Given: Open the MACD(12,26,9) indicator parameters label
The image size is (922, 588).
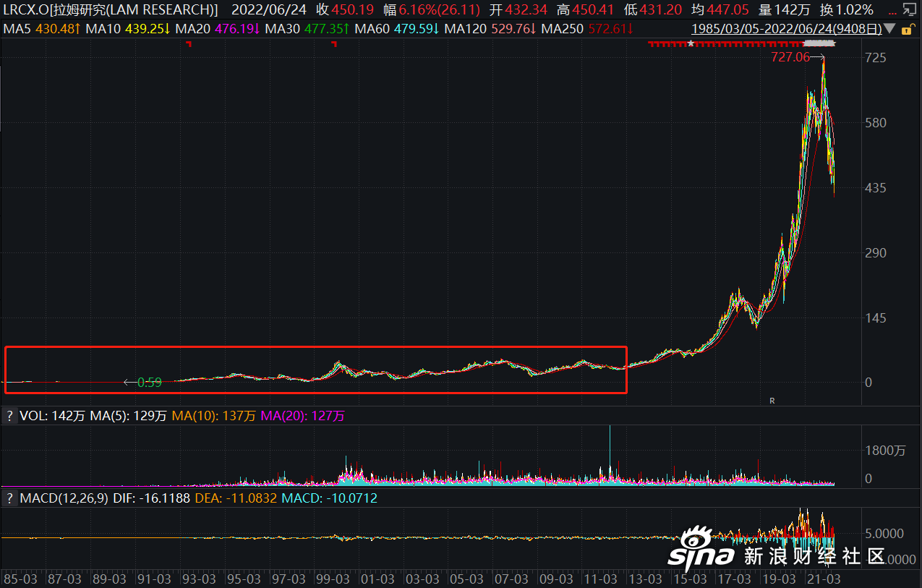Looking at the screenshot, I should click(x=64, y=498).
